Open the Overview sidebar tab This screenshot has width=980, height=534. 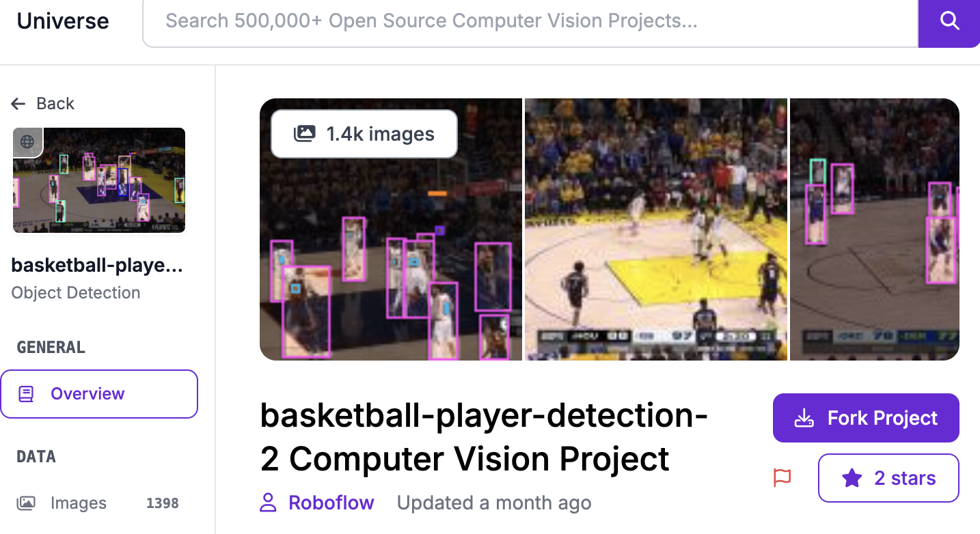99,394
